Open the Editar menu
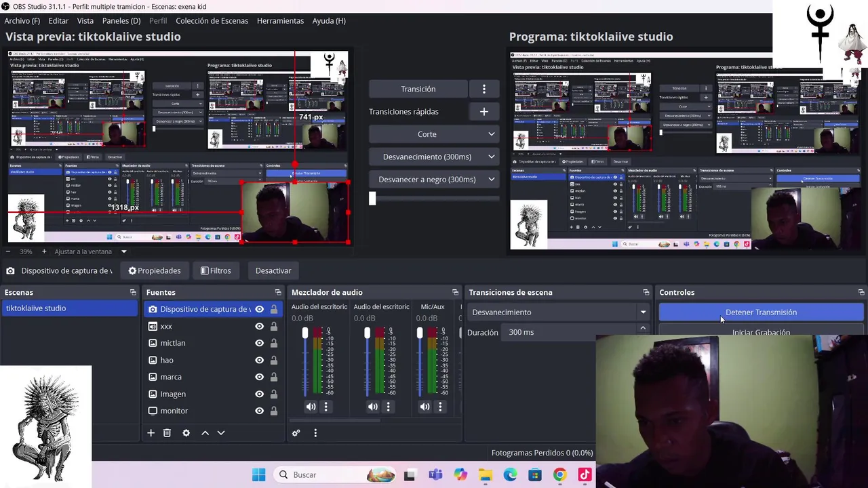This screenshot has width=868, height=488. pos(58,20)
